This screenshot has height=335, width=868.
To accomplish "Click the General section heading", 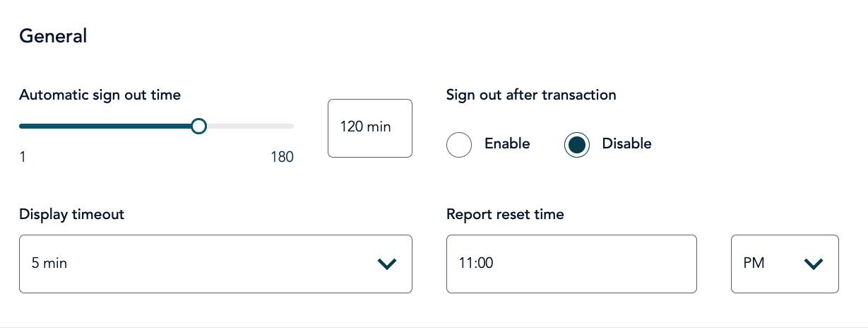I will point(53,36).
